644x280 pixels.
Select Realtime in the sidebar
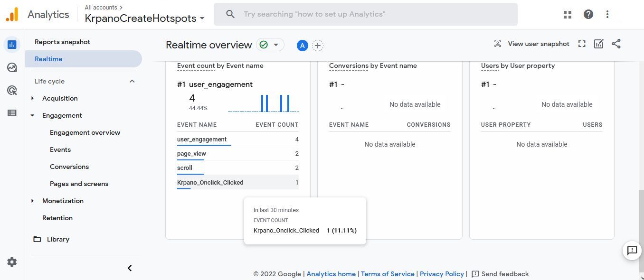83,59
